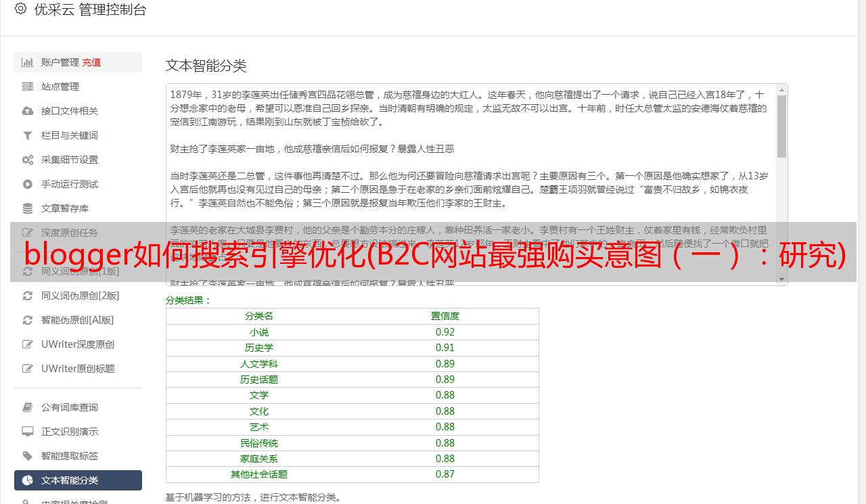Click the 置信度 column header
866x504 pixels.
(x=445, y=316)
